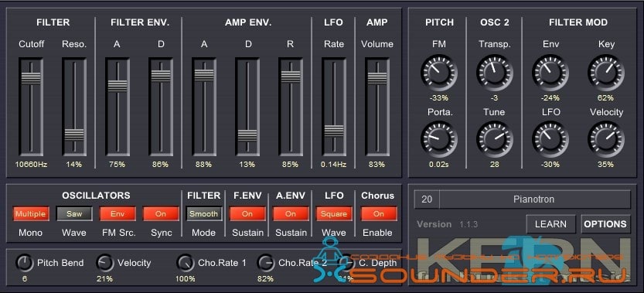Change the oscillator Saw wave selector
The image size is (644, 293).
click(74, 213)
